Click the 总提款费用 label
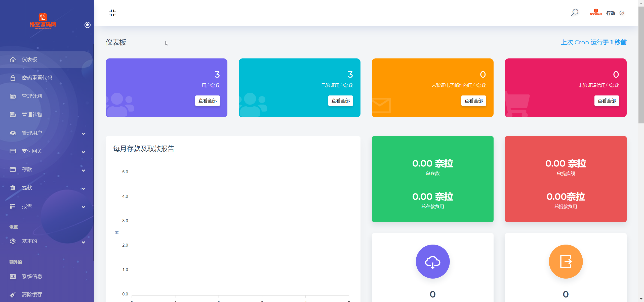The height and width of the screenshot is (302, 644). click(566, 207)
